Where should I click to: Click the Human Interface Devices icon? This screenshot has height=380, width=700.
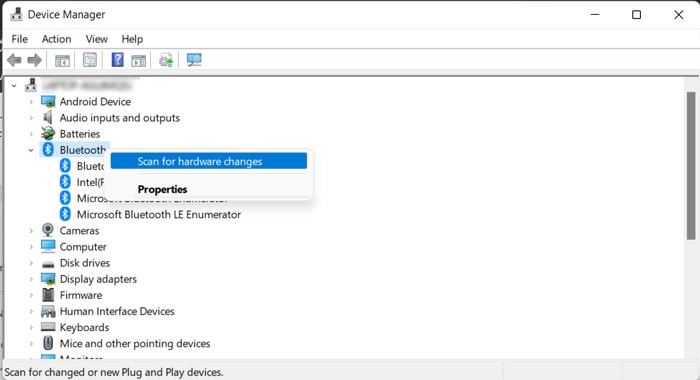[48, 311]
